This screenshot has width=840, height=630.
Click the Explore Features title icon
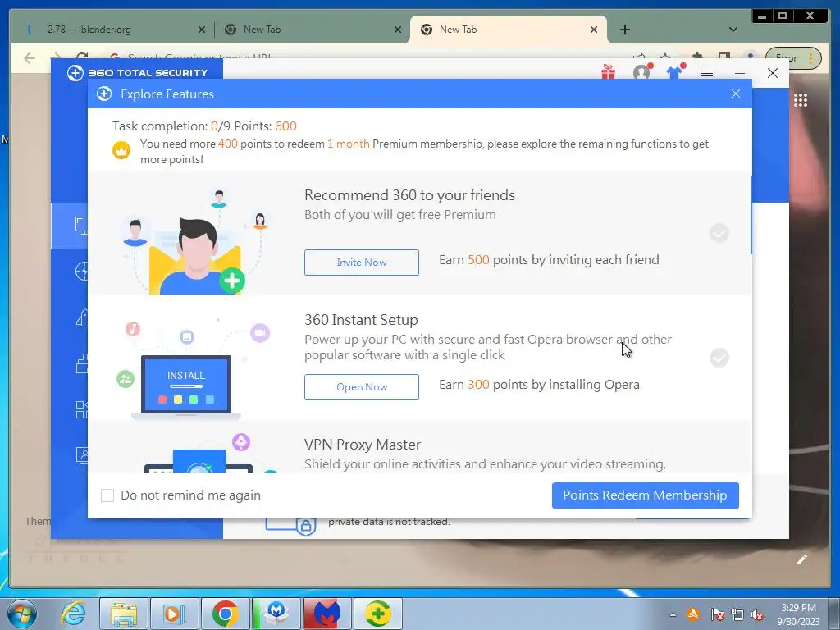pos(104,94)
